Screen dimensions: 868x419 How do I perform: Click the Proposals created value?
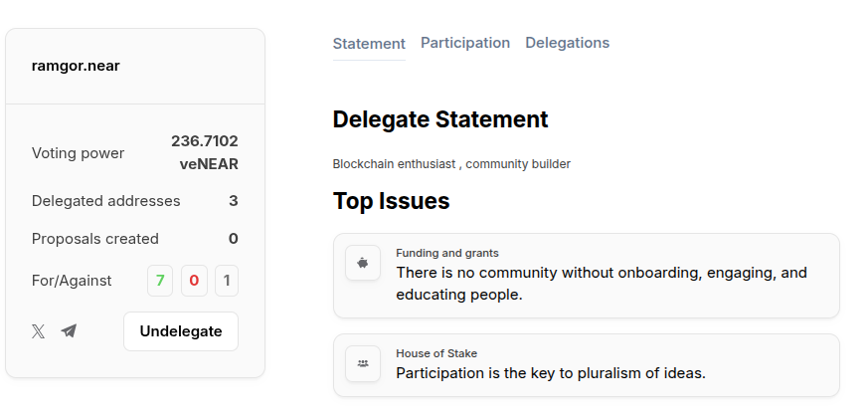(x=233, y=239)
